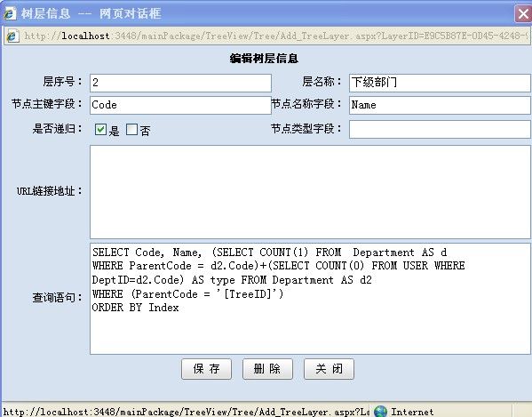Focus the 节点名称字段 input containing Name
532x417 pixels.
pyautogui.click(x=440, y=105)
